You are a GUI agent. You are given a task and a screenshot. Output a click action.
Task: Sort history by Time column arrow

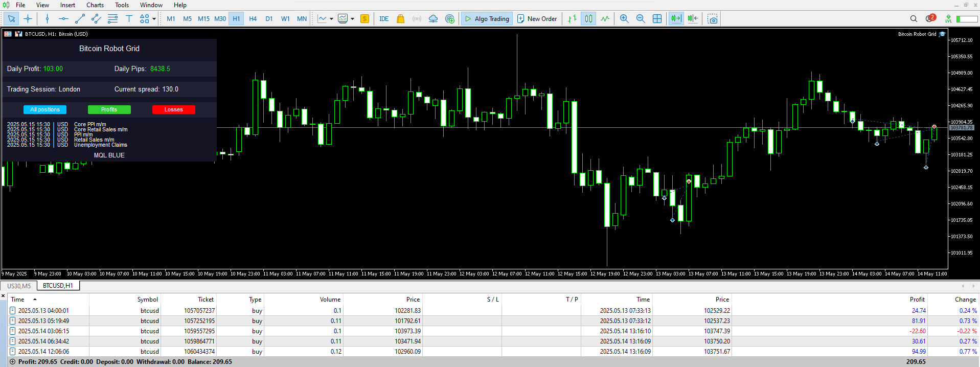coord(35,300)
